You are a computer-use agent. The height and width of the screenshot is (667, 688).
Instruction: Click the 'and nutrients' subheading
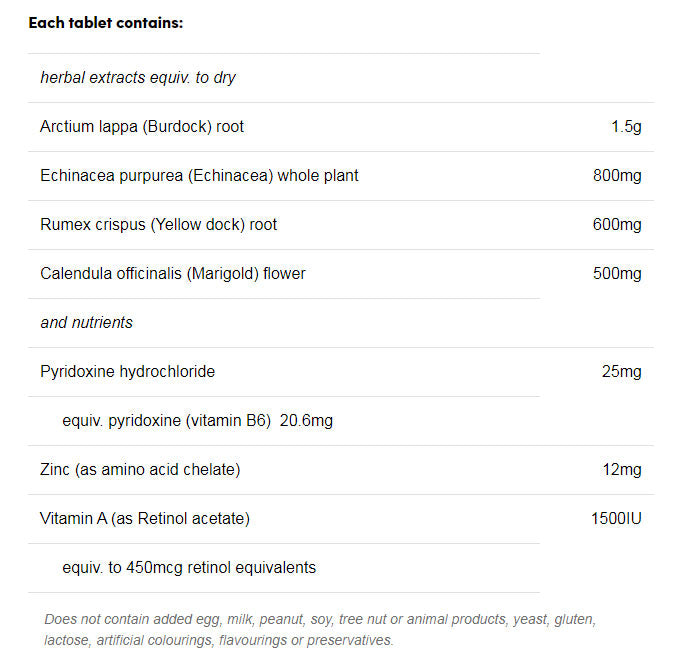[86, 322]
